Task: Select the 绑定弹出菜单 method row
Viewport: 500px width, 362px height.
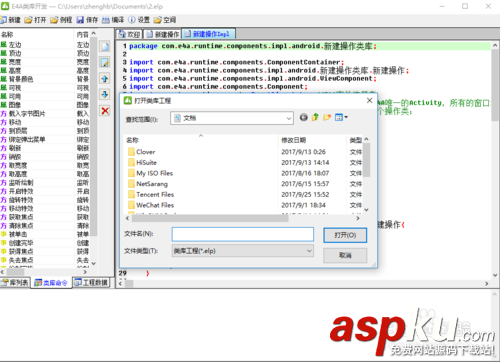Action: [x=45, y=140]
